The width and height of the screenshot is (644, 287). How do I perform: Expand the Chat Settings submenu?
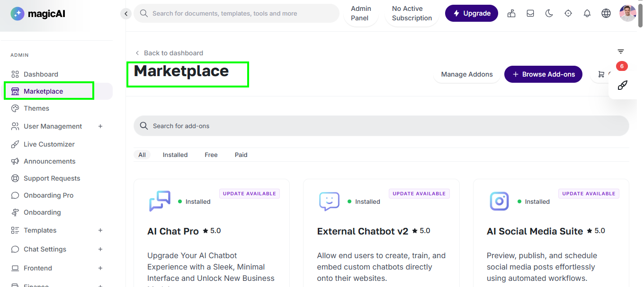pos(100,249)
